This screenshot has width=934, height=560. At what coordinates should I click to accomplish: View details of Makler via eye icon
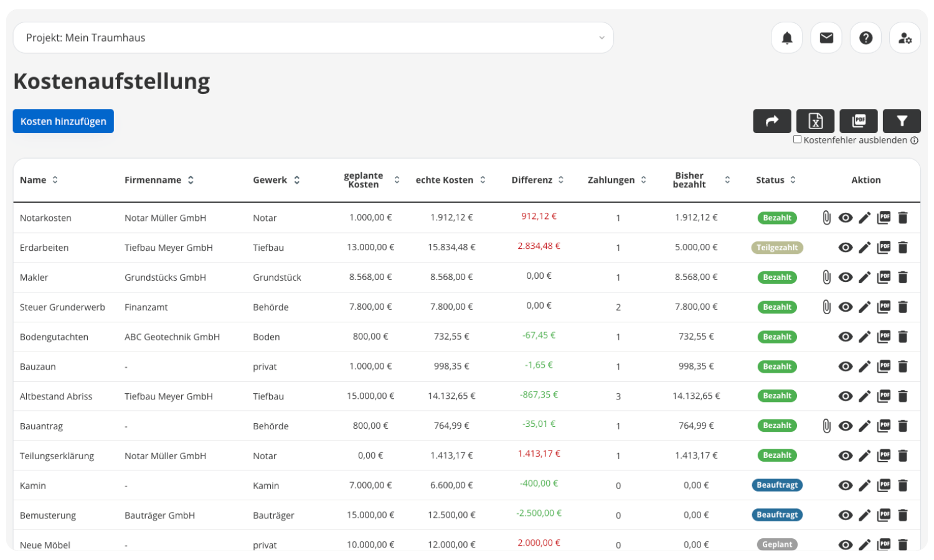point(845,278)
